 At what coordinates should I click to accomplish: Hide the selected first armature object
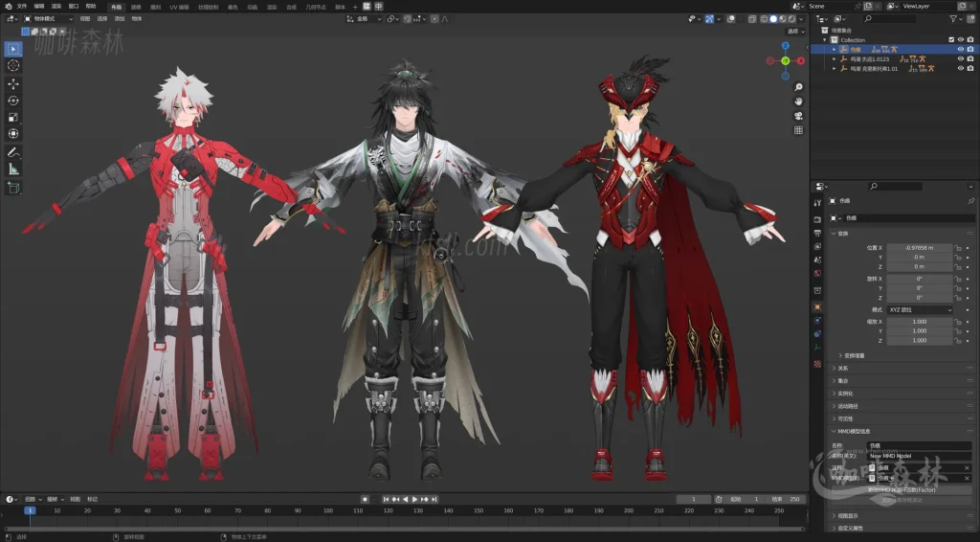[x=961, y=49]
